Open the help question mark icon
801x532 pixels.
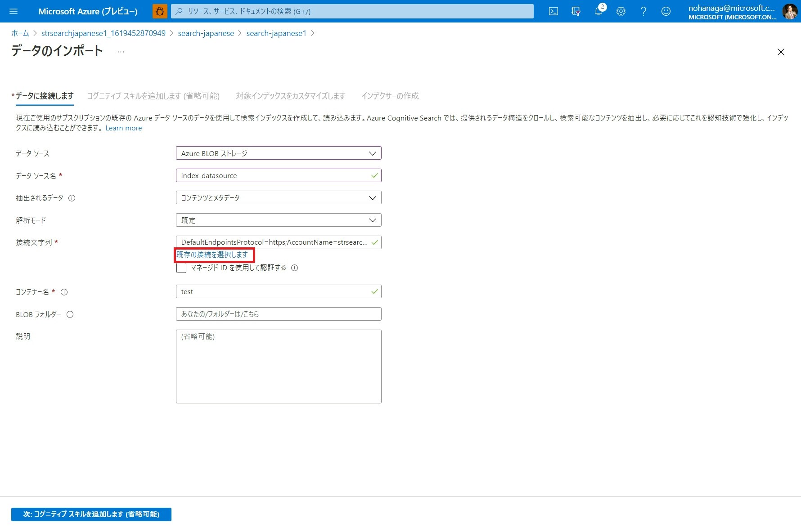click(x=643, y=11)
